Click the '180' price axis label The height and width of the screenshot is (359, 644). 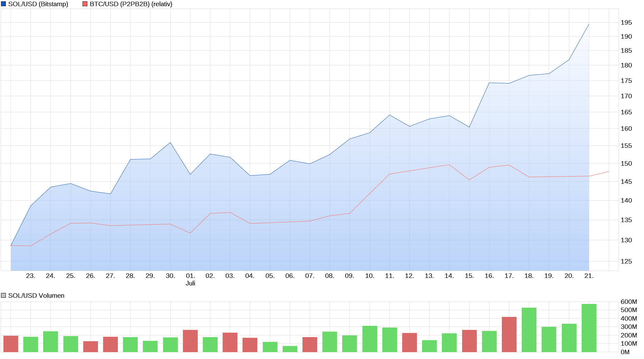click(626, 65)
